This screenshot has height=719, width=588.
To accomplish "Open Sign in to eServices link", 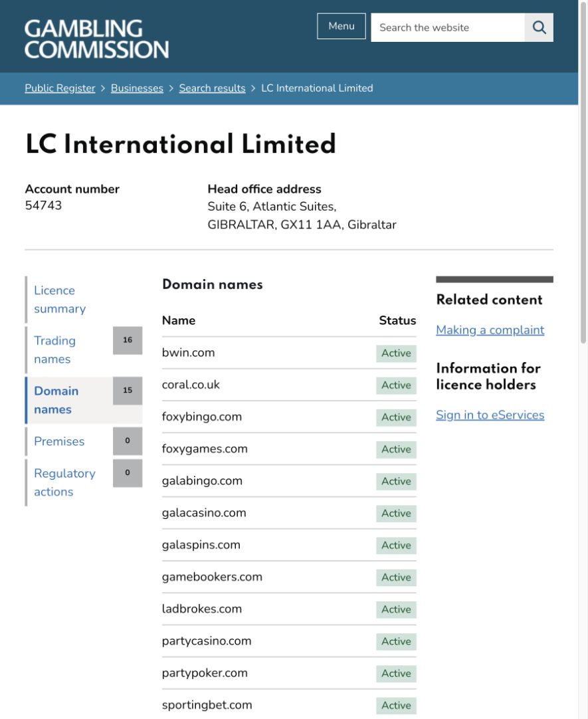I will point(490,415).
